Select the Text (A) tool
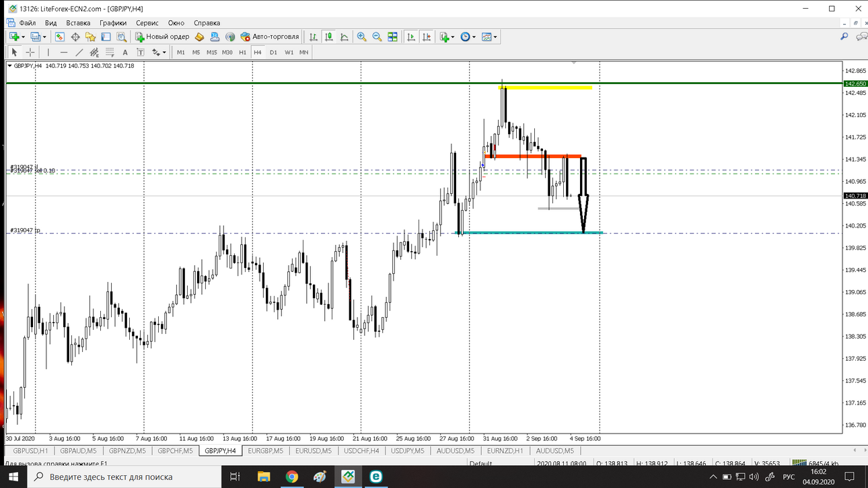The height and width of the screenshot is (488, 868). [x=126, y=52]
